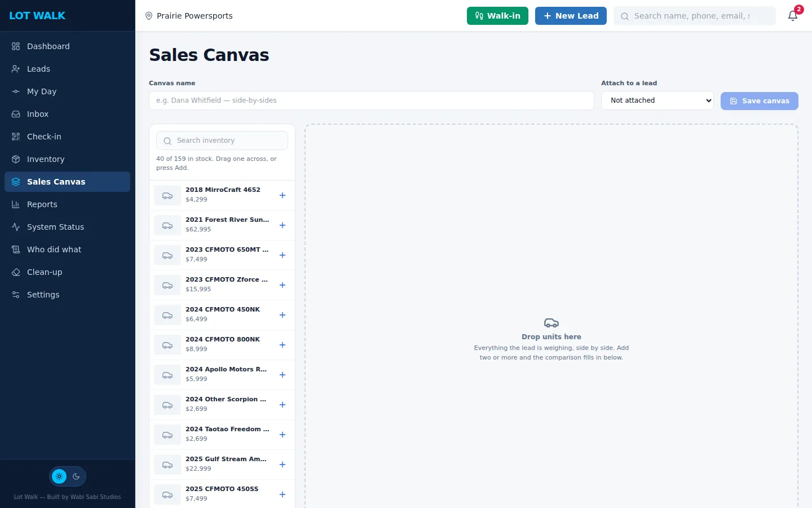812x508 pixels.
Task: Navigate to Inbox
Action: pyautogui.click(x=67, y=114)
